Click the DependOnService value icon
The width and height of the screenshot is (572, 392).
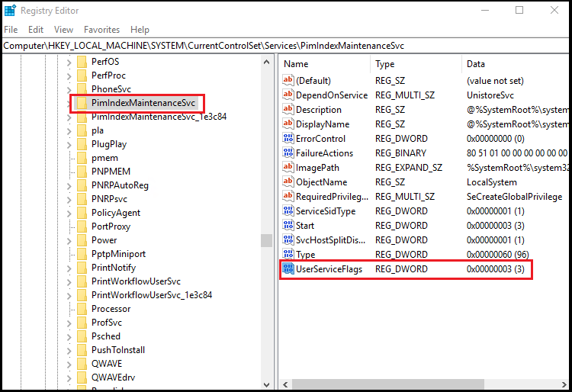pyautogui.click(x=288, y=95)
